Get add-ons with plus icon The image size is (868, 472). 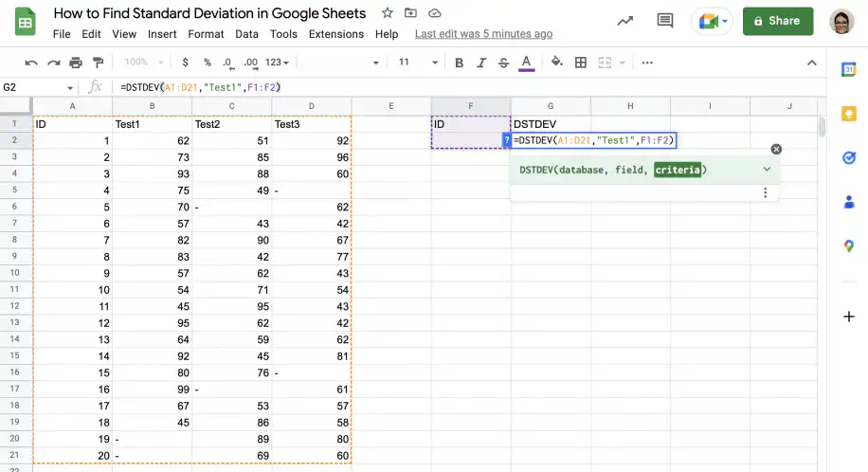(849, 317)
